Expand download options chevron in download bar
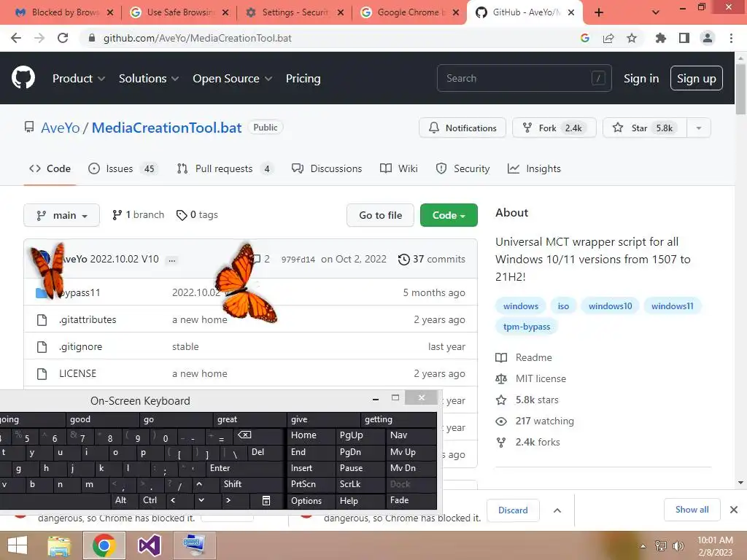747x560 pixels. coord(557,510)
